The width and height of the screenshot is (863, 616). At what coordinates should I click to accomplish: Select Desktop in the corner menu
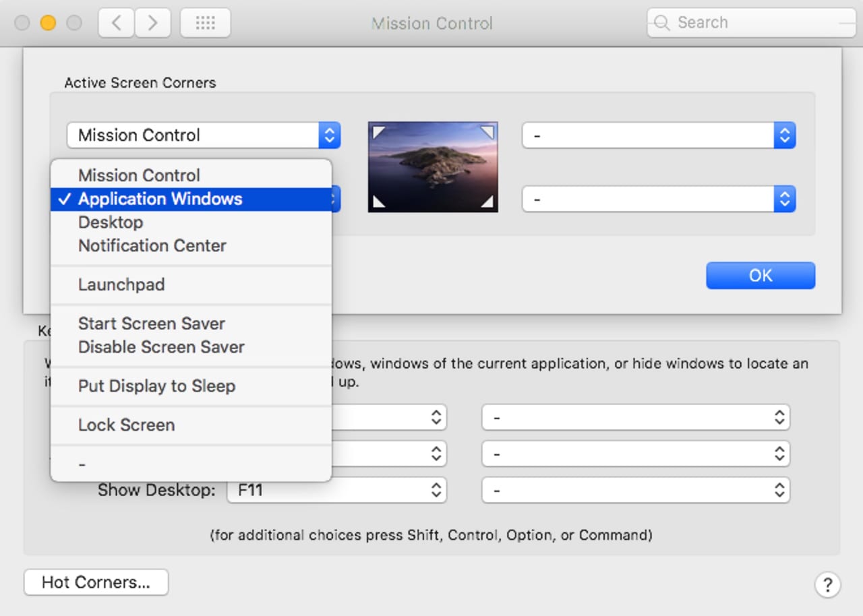tap(111, 222)
